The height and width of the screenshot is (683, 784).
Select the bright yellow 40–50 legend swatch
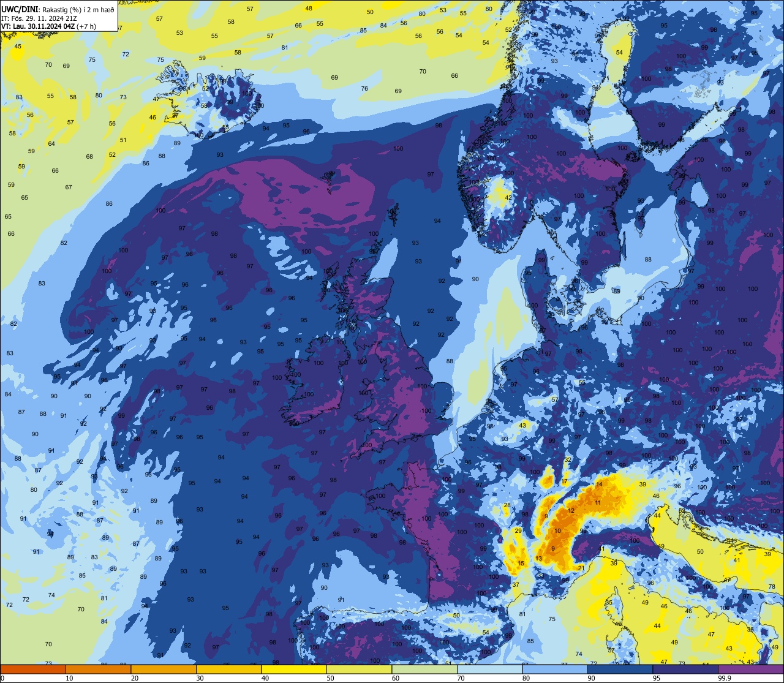(294, 670)
